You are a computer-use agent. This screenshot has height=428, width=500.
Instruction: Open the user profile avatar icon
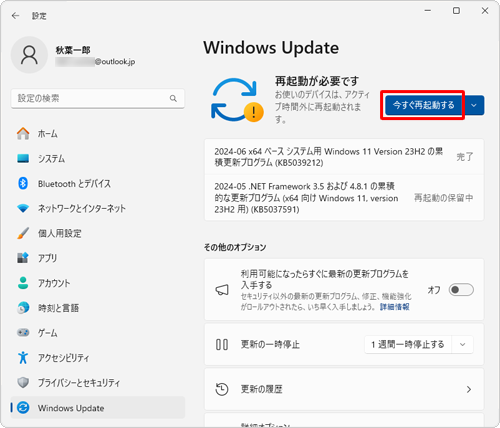pyautogui.click(x=29, y=55)
